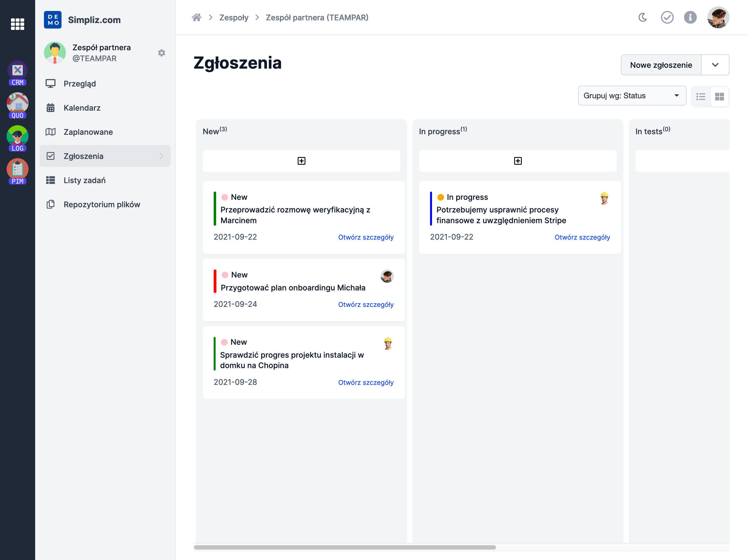Open the info icon in header
This screenshot has height=560, width=747.
(x=690, y=17)
